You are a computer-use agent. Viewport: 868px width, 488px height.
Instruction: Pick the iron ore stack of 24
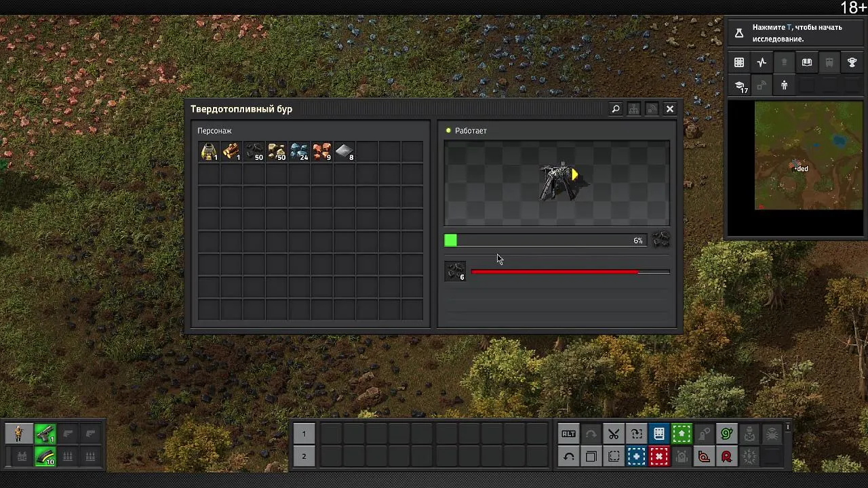299,152
